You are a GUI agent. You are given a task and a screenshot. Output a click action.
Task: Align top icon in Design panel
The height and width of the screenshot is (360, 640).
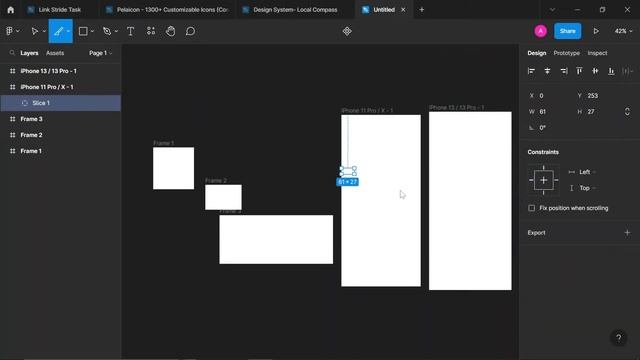coord(579,71)
